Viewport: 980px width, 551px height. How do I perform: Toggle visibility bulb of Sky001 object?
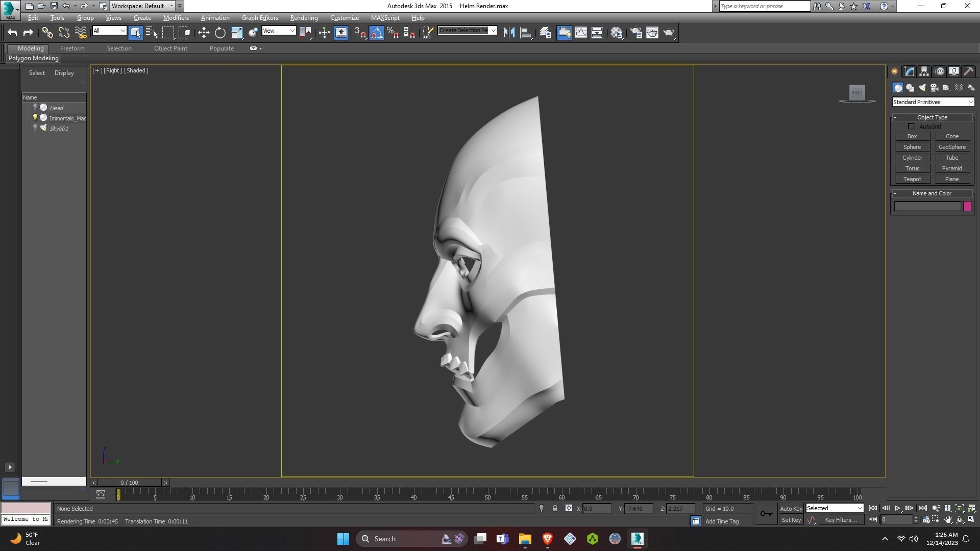(35, 128)
